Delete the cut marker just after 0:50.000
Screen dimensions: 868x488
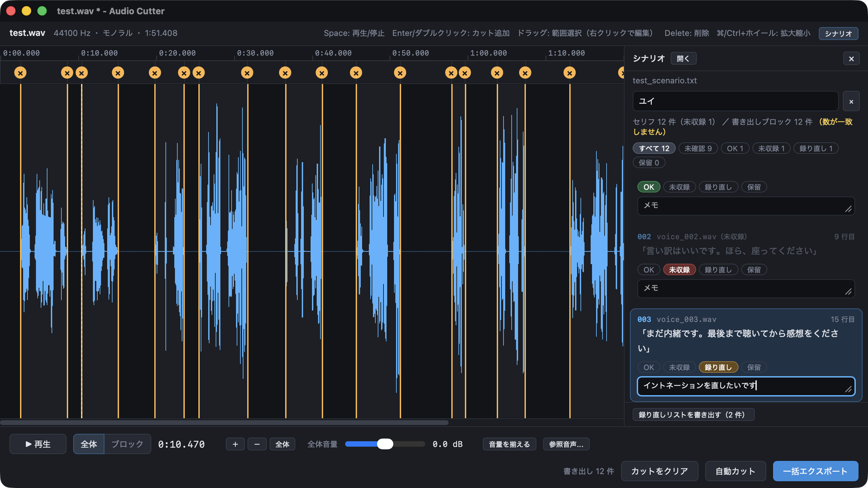(x=400, y=73)
